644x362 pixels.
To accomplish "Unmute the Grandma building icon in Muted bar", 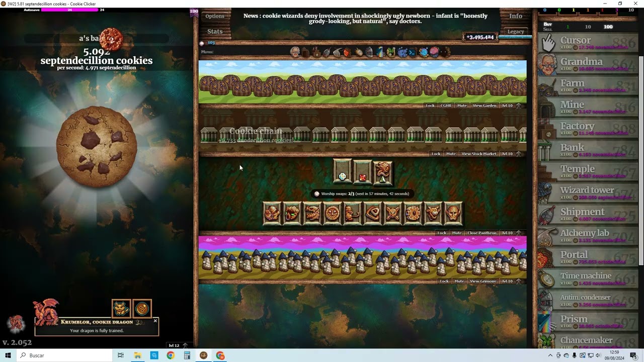I will [x=295, y=52].
